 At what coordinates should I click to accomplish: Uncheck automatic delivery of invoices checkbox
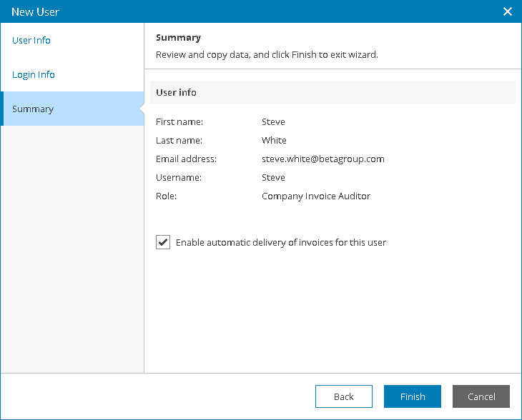click(163, 242)
